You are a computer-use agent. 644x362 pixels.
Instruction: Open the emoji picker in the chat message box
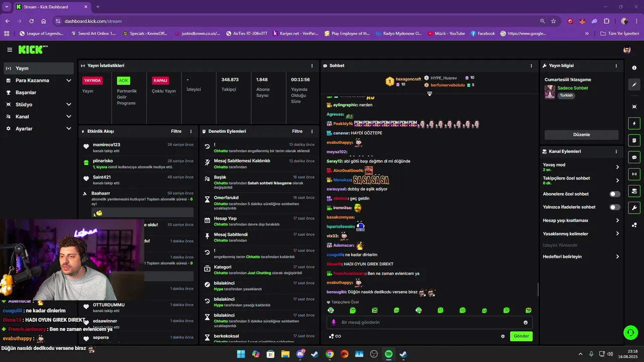(x=526, y=322)
